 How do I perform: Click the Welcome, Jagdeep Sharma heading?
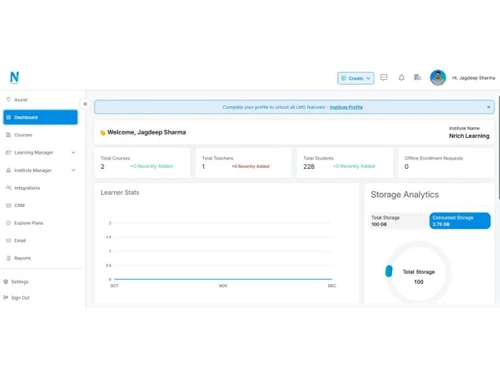click(x=147, y=132)
